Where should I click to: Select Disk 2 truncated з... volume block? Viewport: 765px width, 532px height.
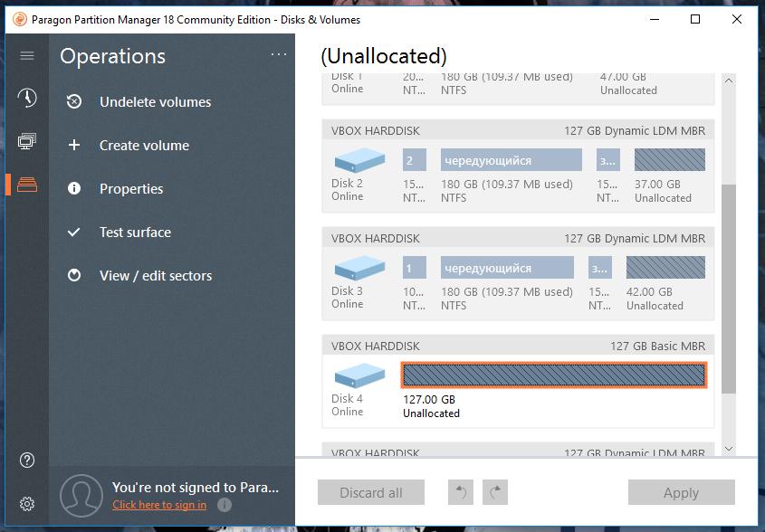point(607,160)
